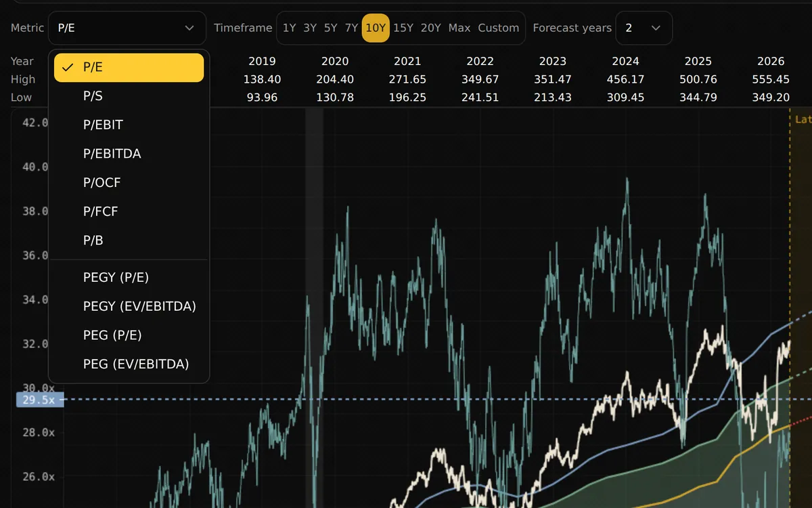Click the Low value 344.79
The image size is (812, 508).
(698, 98)
